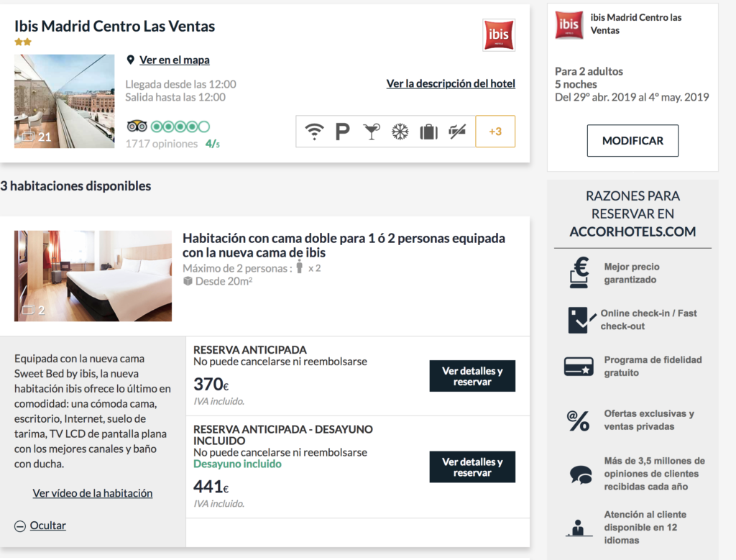Click Más de 3,5 millones de opiniones text

[x=654, y=474]
